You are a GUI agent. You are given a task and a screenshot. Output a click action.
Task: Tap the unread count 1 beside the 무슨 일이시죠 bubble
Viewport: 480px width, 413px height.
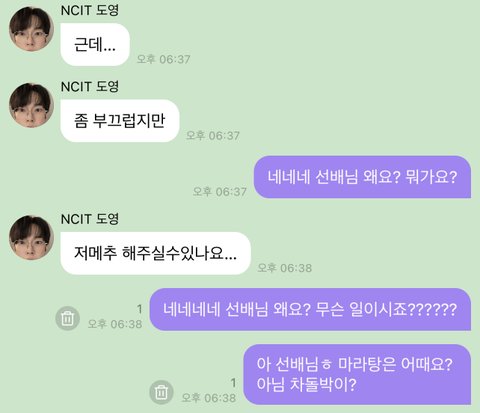(x=140, y=309)
